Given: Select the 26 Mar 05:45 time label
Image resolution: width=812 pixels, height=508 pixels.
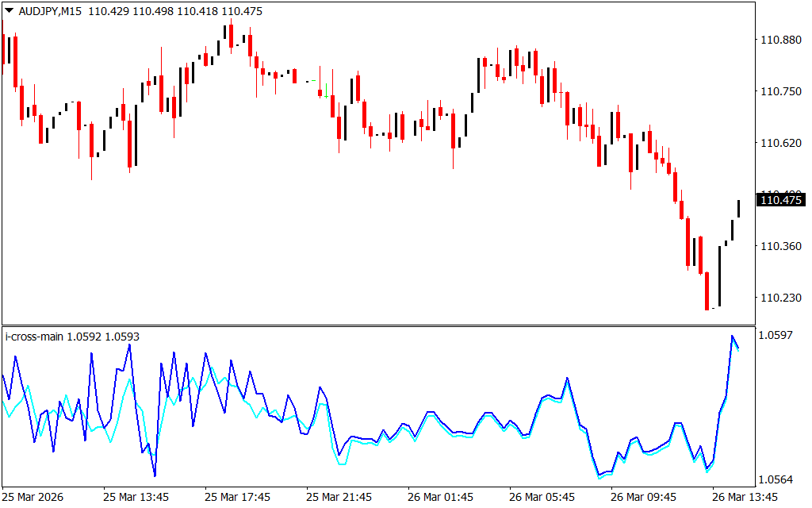Looking at the screenshot, I should [542, 497].
